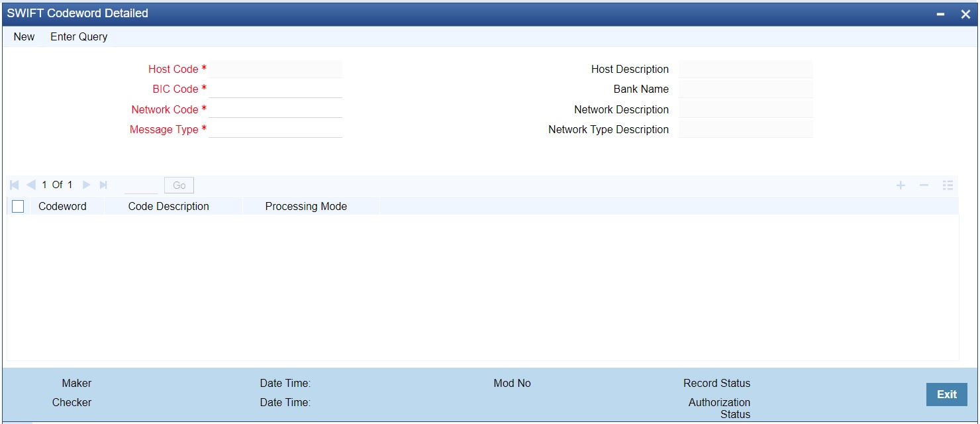The height and width of the screenshot is (424, 980).
Task: Click the page number jump field
Action: (140, 185)
